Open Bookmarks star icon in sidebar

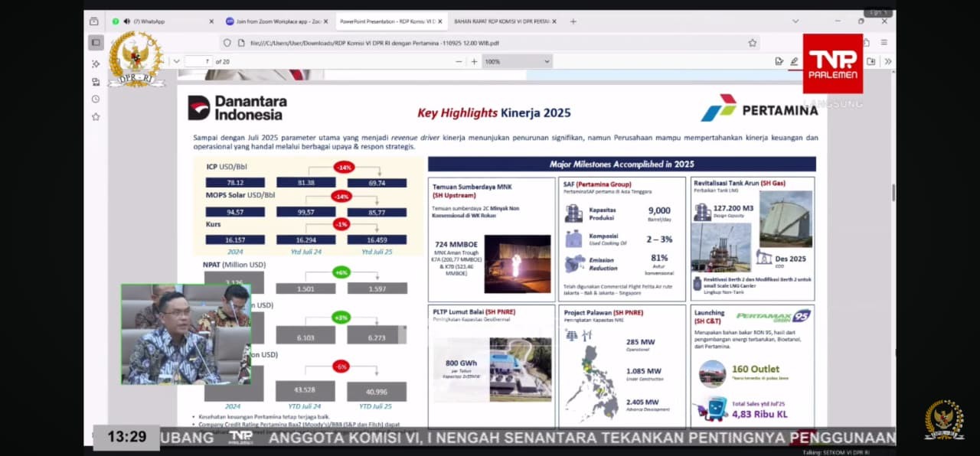coord(96,116)
